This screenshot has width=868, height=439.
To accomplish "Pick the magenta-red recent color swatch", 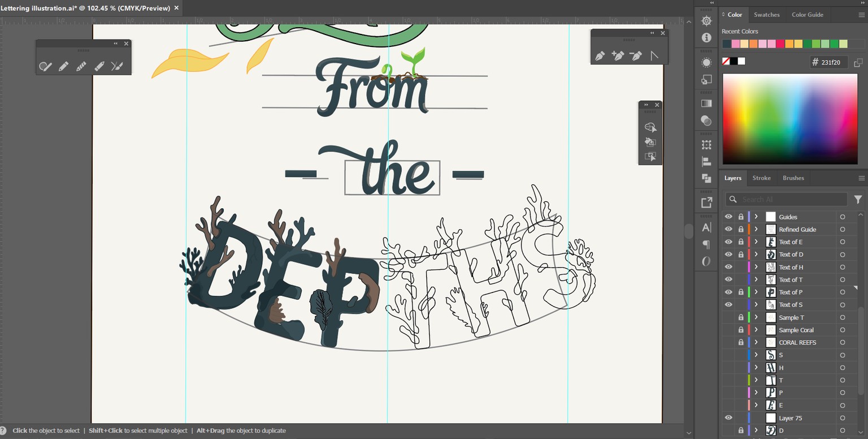I will coord(780,44).
